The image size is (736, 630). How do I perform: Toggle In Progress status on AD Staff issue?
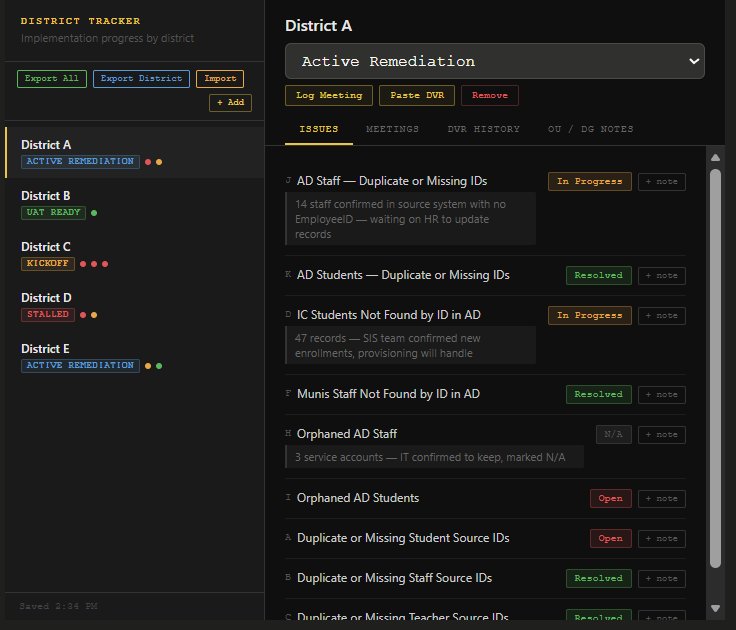(590, 182)
